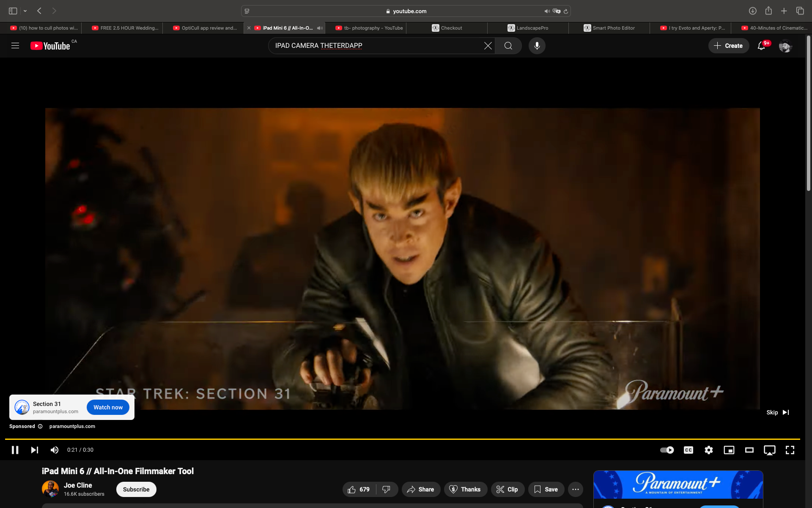
Task: Open YouTube hamburger guide menu
Action: 15,46
